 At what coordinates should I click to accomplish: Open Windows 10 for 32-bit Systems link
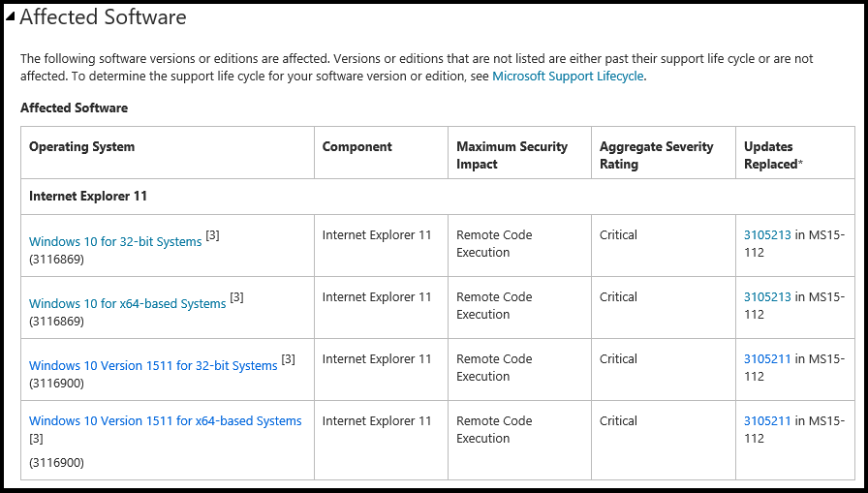tap(115, 241)
